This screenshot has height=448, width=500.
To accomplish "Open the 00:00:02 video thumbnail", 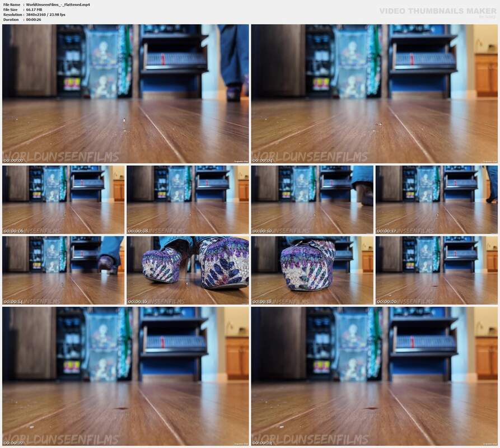I will click(125, 94).
